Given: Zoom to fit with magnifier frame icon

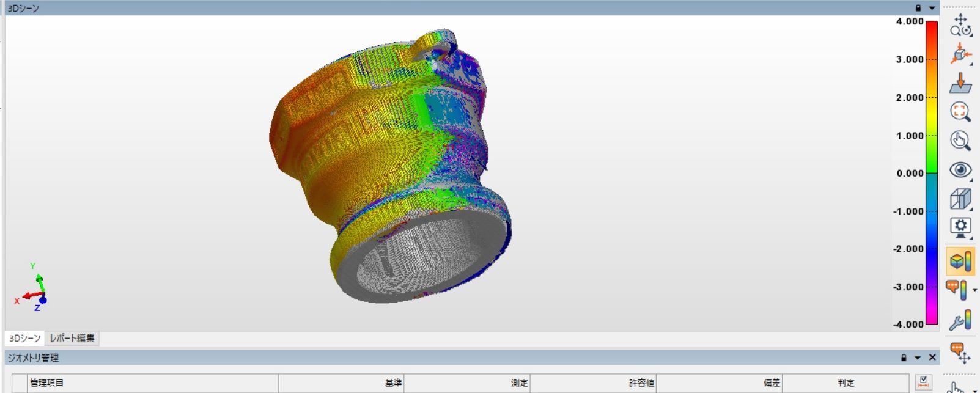Looking at the screenshot, I should click(960, 111).
